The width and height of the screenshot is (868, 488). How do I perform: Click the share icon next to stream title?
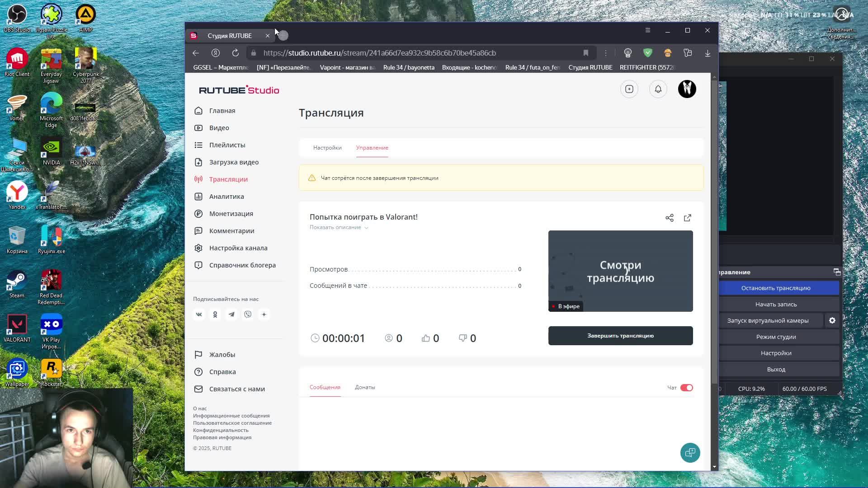(x=670, y=218)
